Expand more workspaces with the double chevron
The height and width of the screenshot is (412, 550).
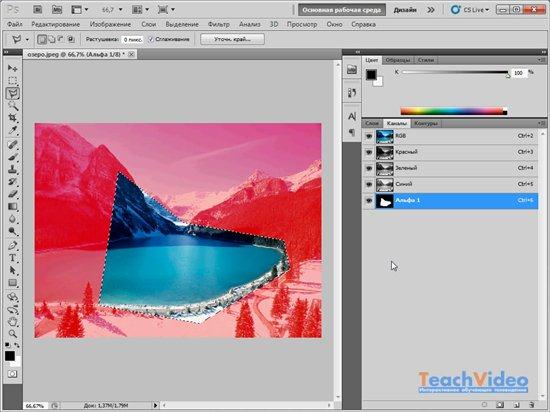(x=431, y=10)
